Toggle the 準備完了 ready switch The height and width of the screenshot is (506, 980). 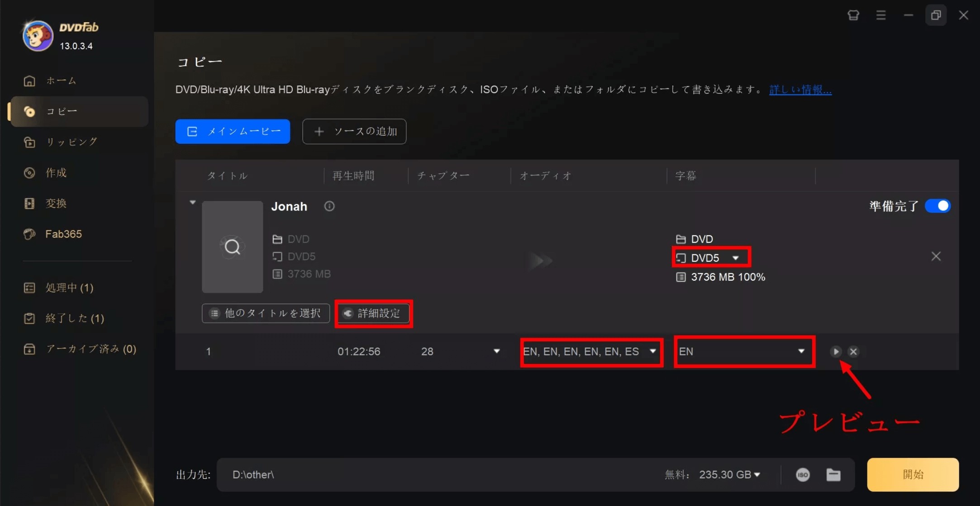click(938, 206)
